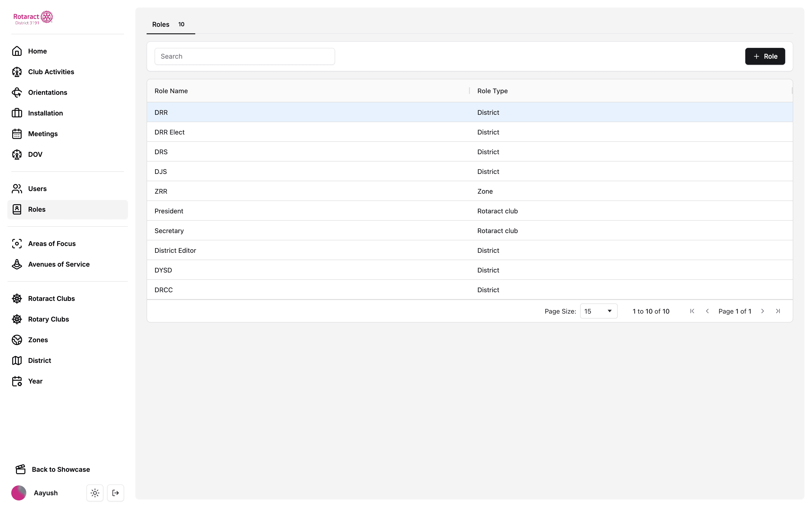Click the Home icon in sidebar
Screen dimensions: 812x507
[x=17, y=51]
